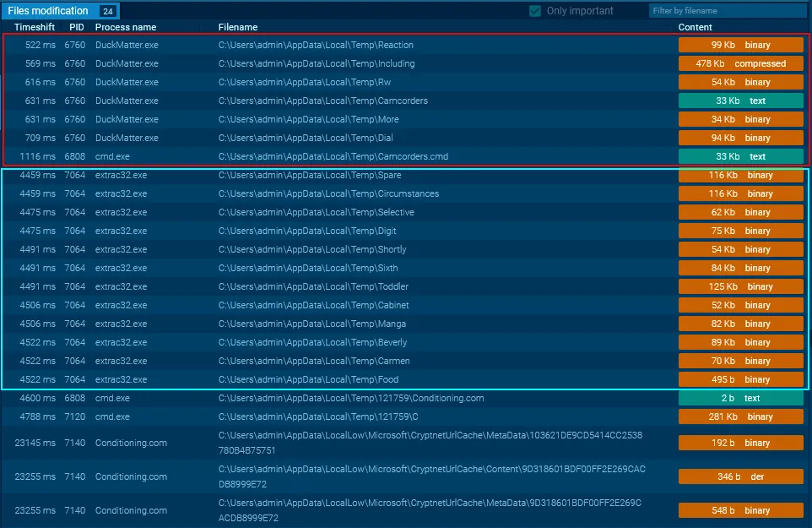
Task: Click the Content column header
Action: [696, 28]
